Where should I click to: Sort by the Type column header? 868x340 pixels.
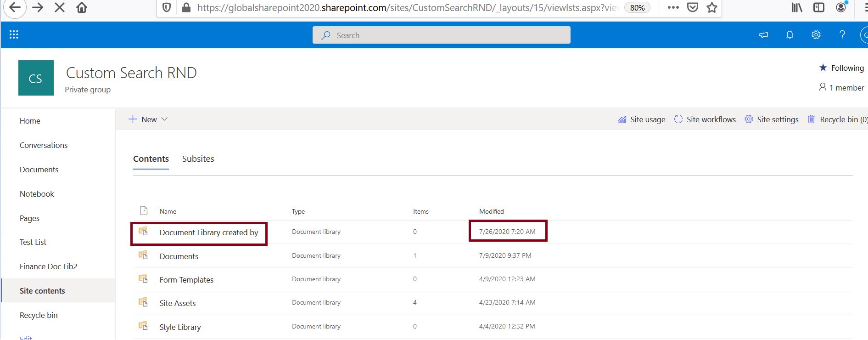pyautogui.click(x=298, y=211)
